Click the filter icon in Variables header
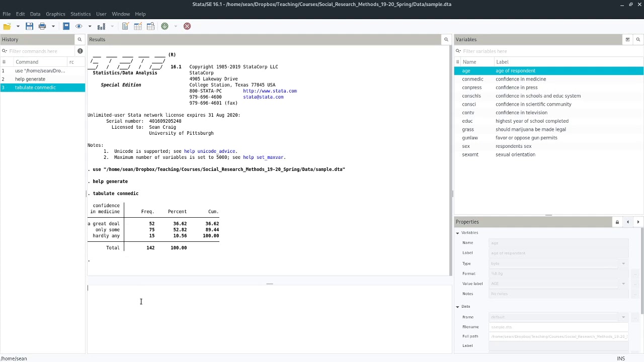The height and width of the screenshot is (362, 644). [x=627, y=39]
